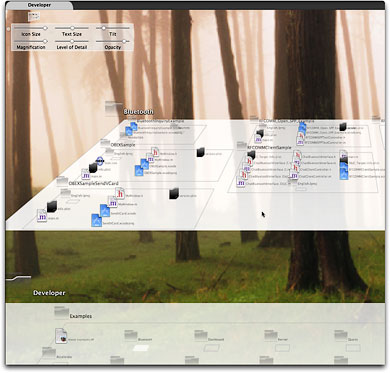The image size is (390, 373).
Task: Select version.plist black icon in OBEXSampleSendVCard
Action: coord(174,194)
